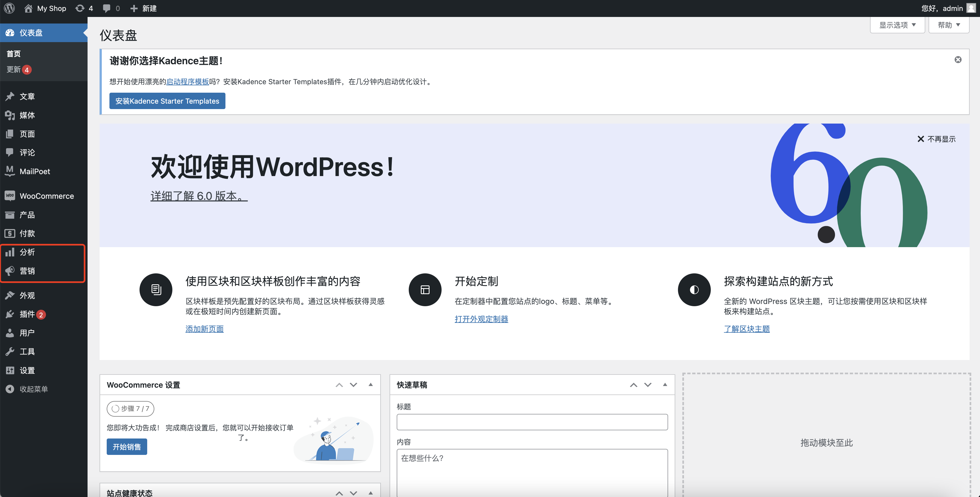Open MailPoet from the sidebar

(x=35, y=171)
